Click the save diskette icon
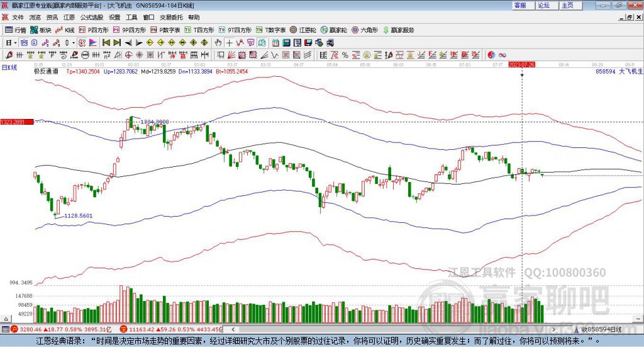 coord(308,43)
